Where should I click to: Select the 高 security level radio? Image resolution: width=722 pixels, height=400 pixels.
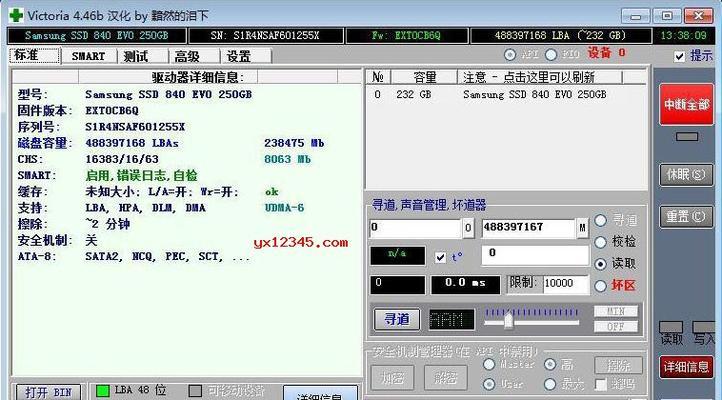(550, 365)
